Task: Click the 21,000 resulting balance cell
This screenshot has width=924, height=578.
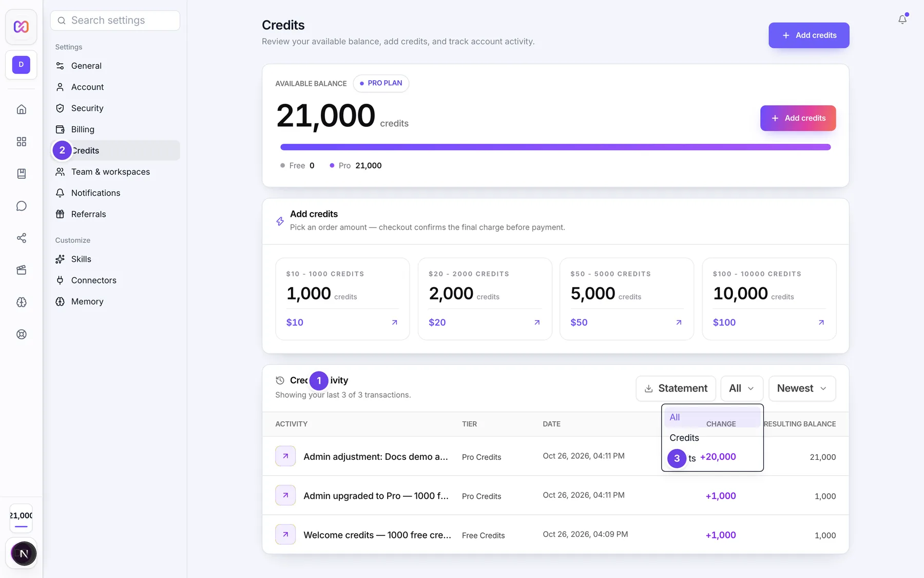Action: [x=822, y=457]
